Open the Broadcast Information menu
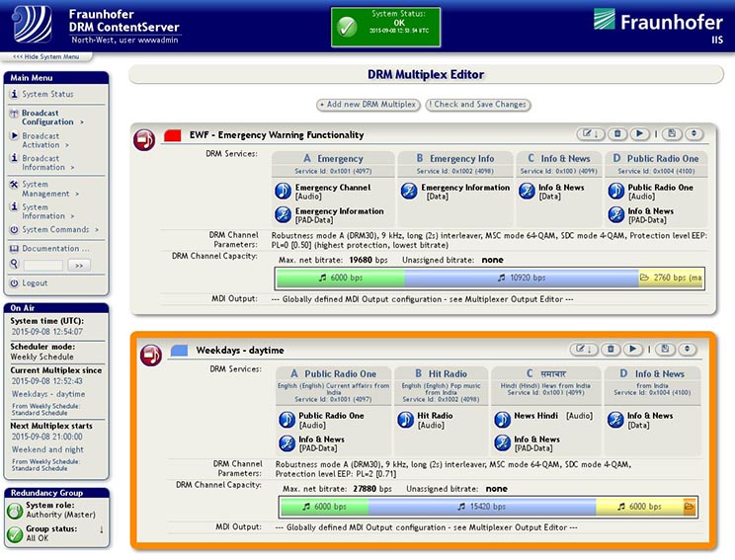Viewport: 735px width, 560px height. (43, 163)
